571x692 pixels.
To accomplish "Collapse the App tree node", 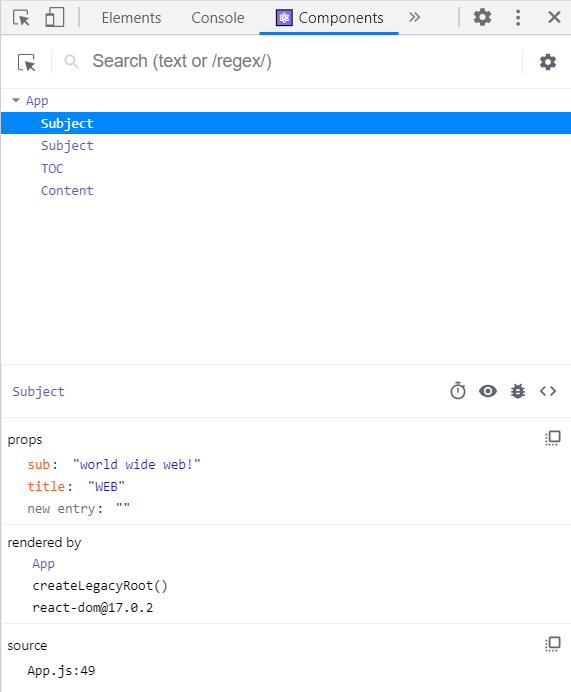I will coord(16,101).
